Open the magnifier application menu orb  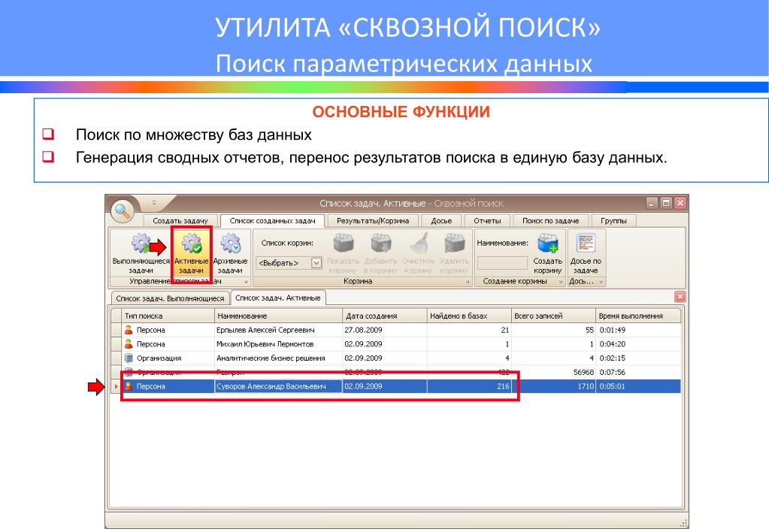[x=122, y=211]
